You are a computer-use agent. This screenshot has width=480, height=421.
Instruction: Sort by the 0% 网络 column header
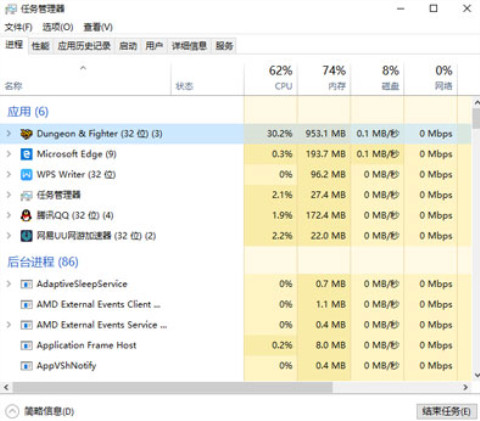(431, 79)
